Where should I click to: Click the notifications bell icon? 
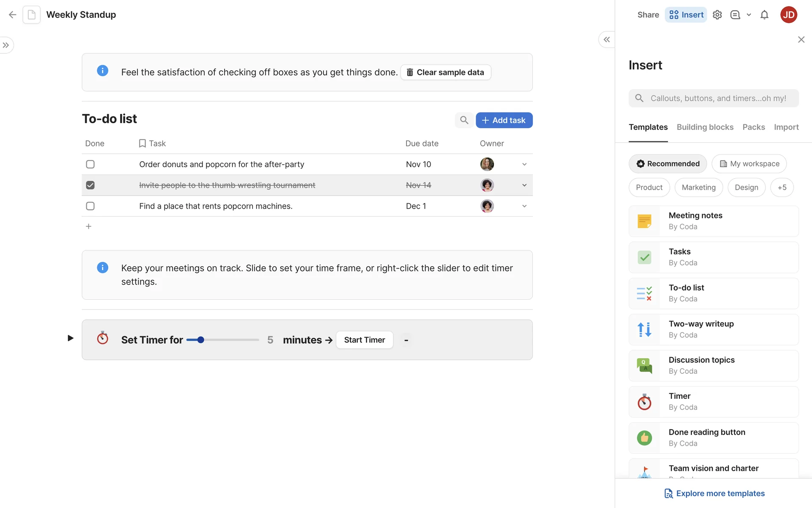pyautogui.click(x=764, y=15)
